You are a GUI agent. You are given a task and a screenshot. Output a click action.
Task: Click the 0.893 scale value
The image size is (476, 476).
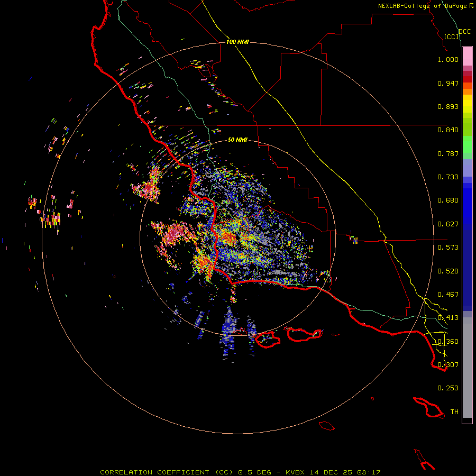click(x=448, y=106)
